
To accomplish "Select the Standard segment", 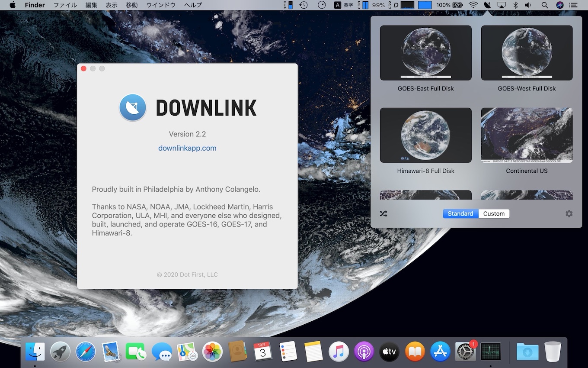I will (x=460, y=214).
